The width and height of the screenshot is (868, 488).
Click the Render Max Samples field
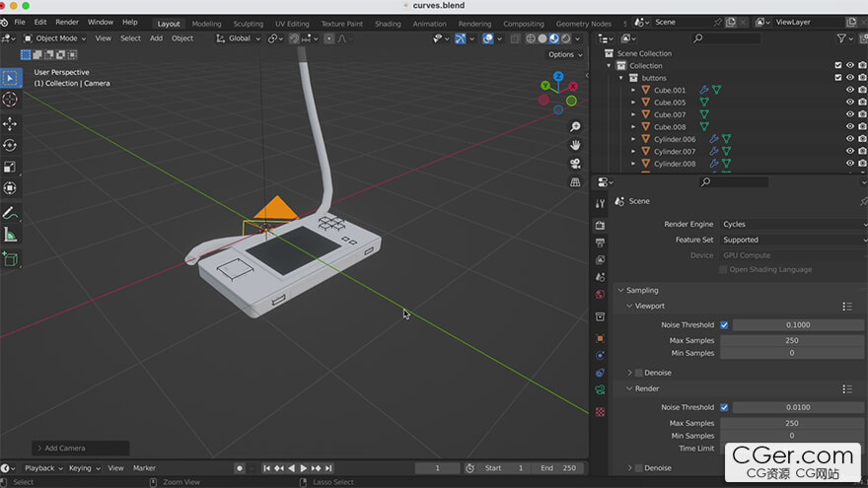(792, 423)
